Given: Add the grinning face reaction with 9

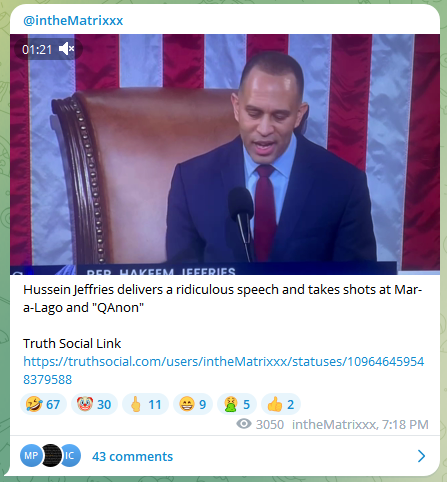Looking at the screenshot, I should [193, 404].
